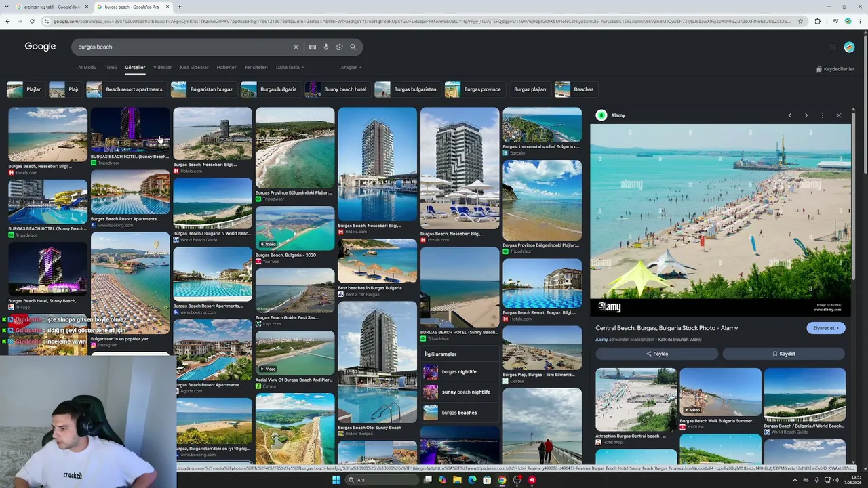Reload the page with browser refresh icon
Screen dimensions: 868x488
click(x=32, y=21)
